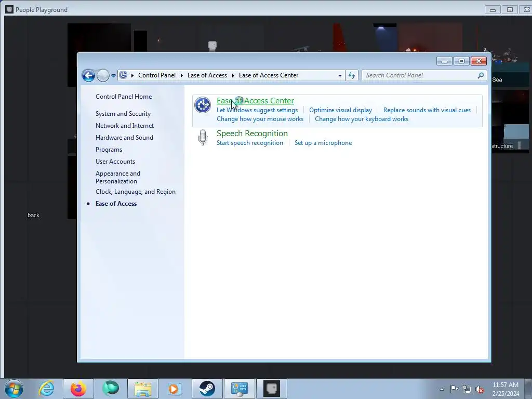
Task: Click Start speech recognition
Action: (250, 143)
